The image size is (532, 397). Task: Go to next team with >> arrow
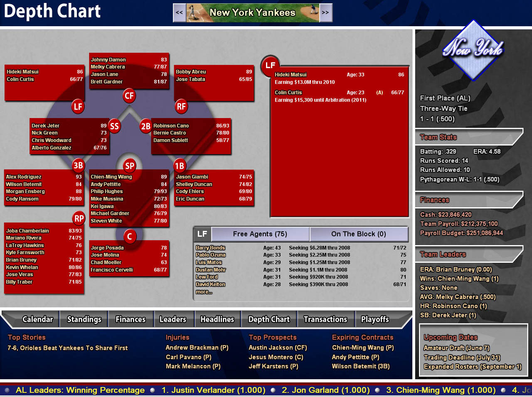pos(325,13)
